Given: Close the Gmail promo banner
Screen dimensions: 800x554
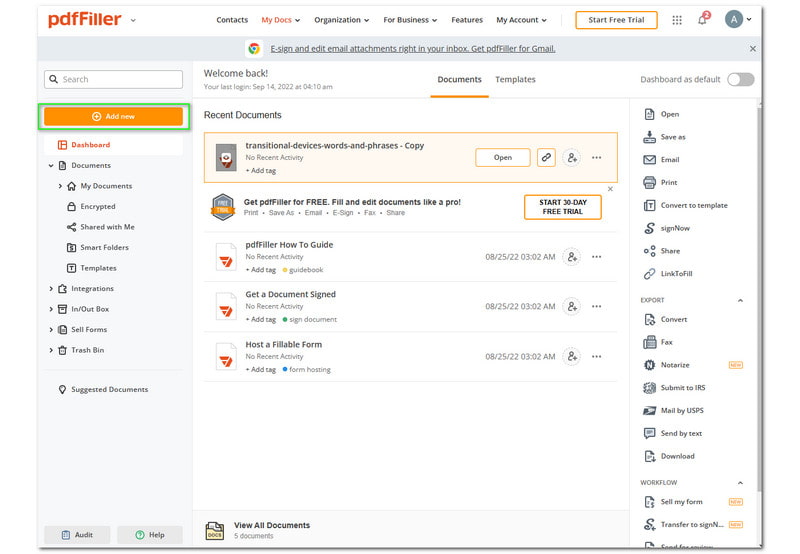Looking at the screenshot, I should pos(753,49).
